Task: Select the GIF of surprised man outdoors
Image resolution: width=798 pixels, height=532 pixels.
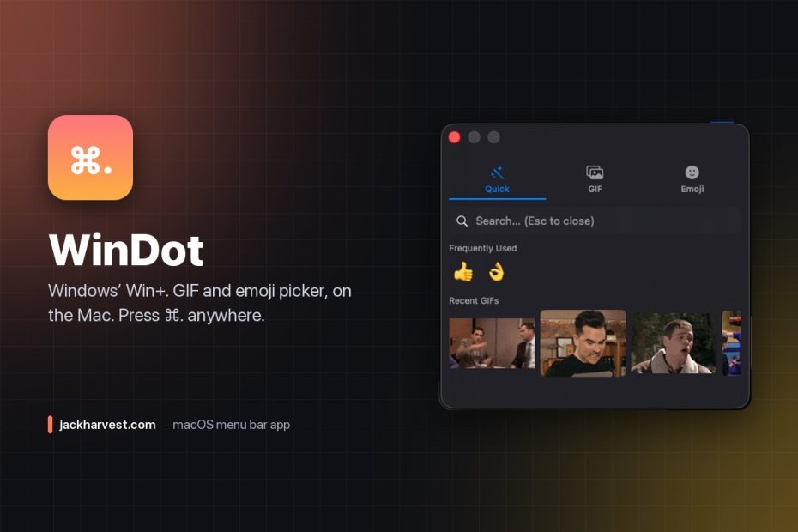Action: tap(674, 343)
